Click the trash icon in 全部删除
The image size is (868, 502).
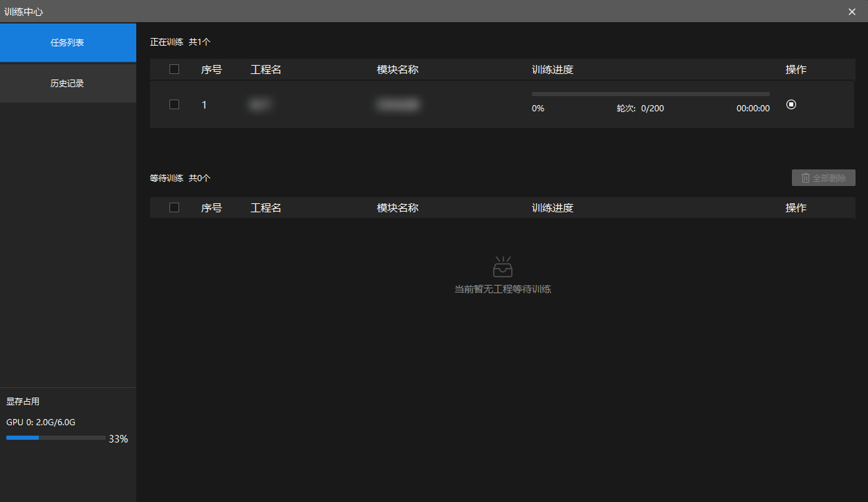point(805,178)
